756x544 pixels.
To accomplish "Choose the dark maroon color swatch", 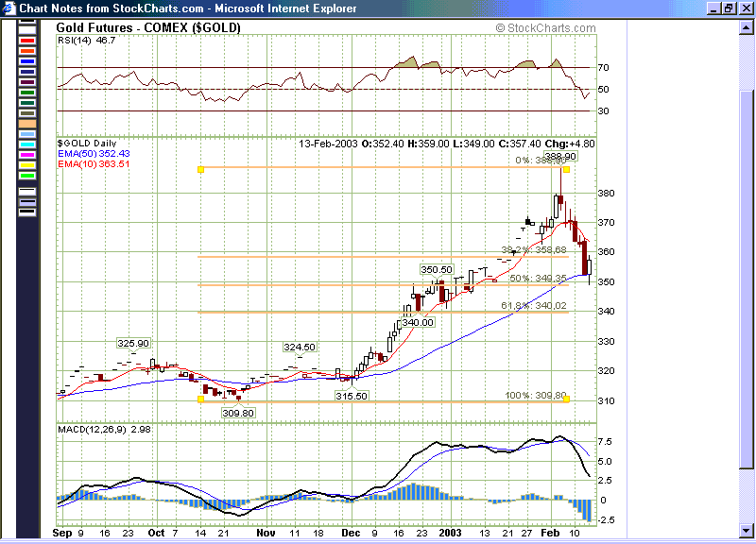I will (27, 82).
